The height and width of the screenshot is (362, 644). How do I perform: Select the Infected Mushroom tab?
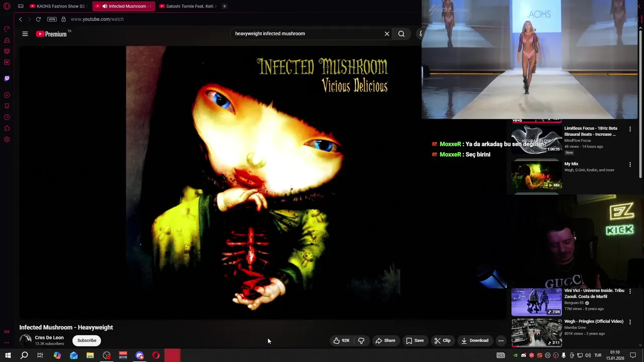[124, 6]
